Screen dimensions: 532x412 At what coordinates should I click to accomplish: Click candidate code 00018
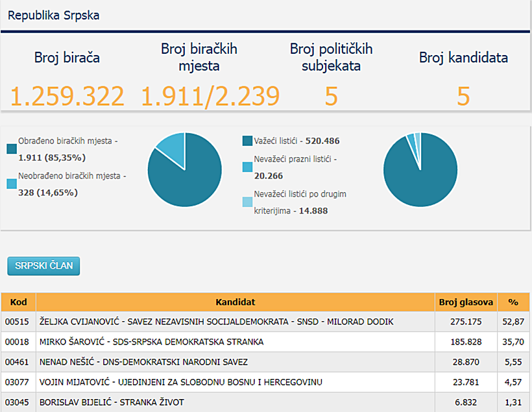pyautogui.click(x=17, y=342)
